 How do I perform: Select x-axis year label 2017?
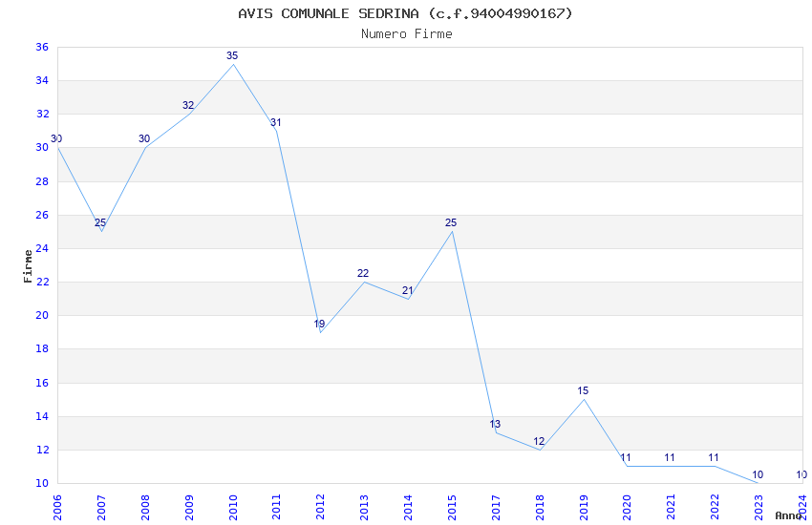click(496, 507)
